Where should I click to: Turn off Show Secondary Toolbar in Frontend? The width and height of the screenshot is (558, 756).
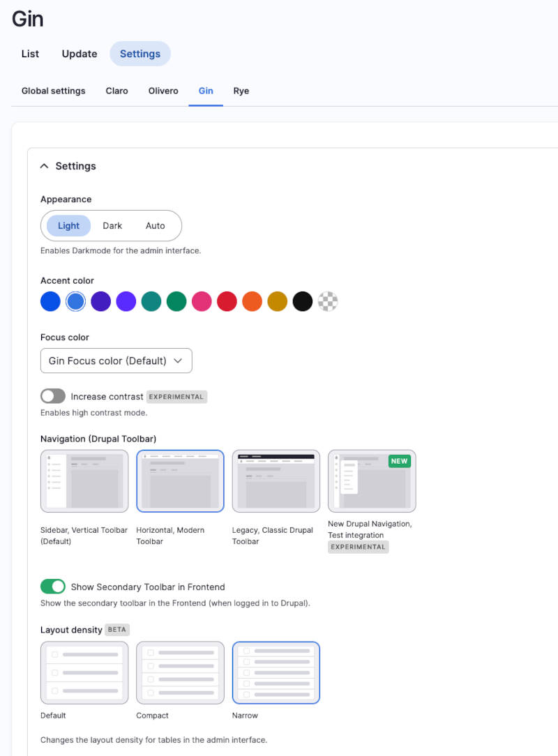[x=53, y=587]
